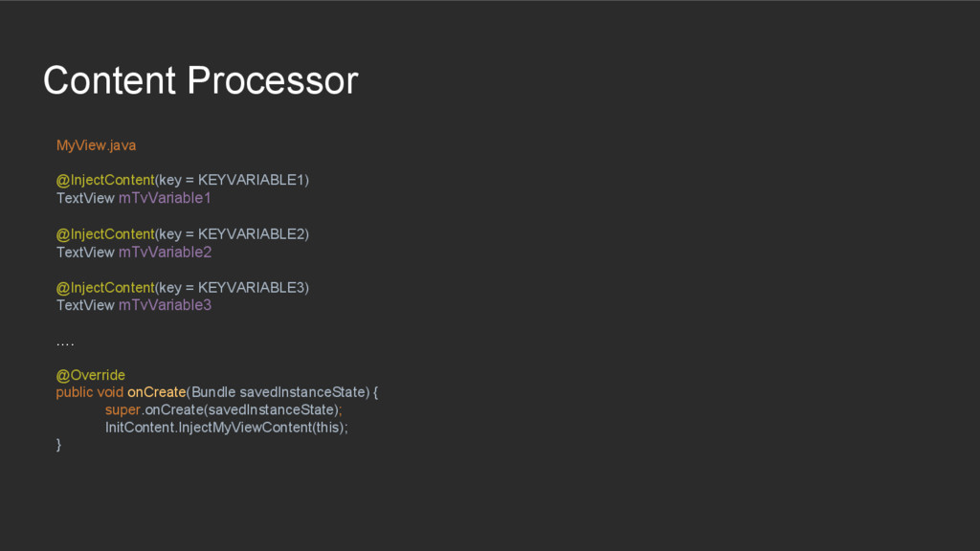The width and height of the screenshot is (980, 551).
Task: Click the InitContent.InjectMyViewContent(this) call
Action: click(226, 428)
